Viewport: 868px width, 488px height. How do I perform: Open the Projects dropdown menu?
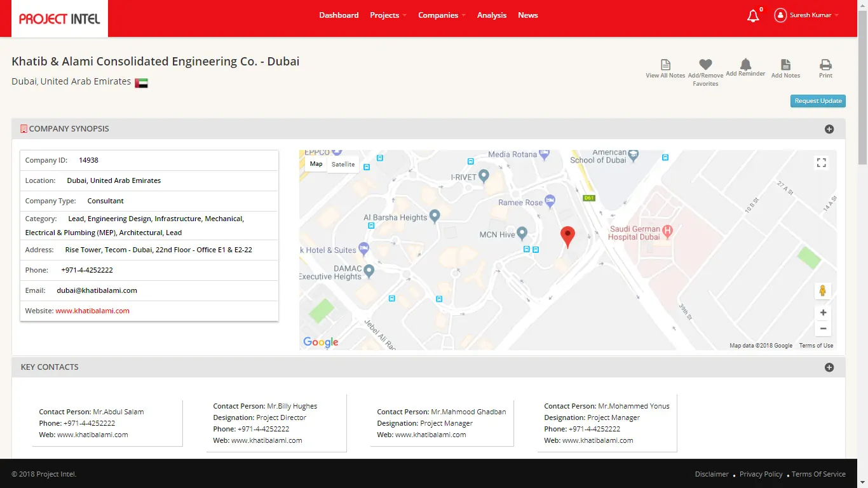[388, 15]
